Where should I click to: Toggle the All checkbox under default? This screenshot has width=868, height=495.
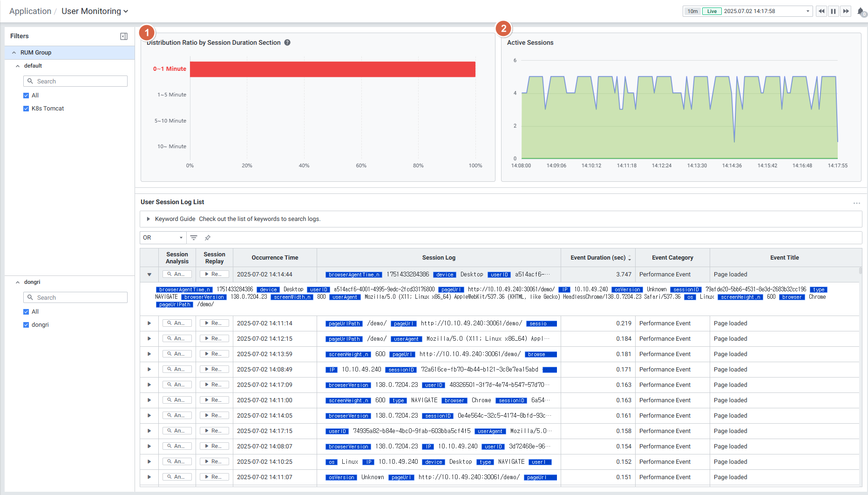pos(26,96)
